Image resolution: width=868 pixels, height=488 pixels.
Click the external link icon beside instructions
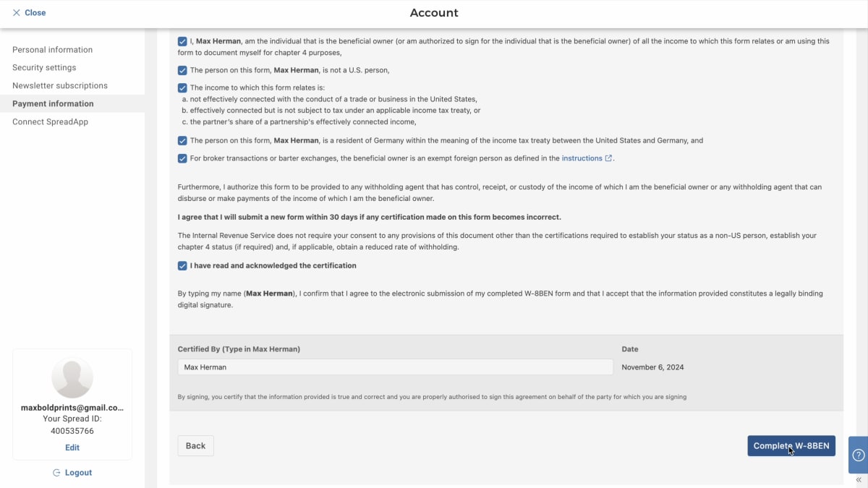(608, 158)
